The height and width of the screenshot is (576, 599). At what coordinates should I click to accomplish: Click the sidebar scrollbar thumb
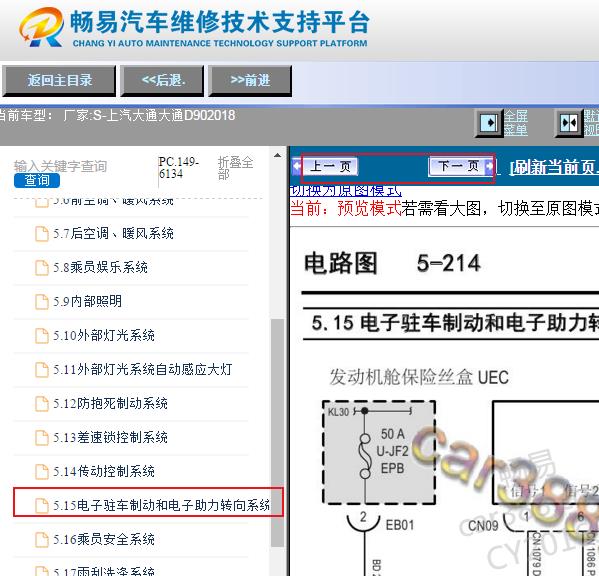(x=277, y=432)
